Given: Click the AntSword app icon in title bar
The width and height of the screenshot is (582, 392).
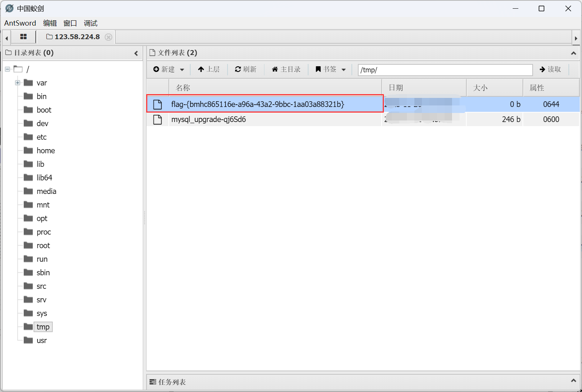Looking at the screenshot, I should point(9,8).
